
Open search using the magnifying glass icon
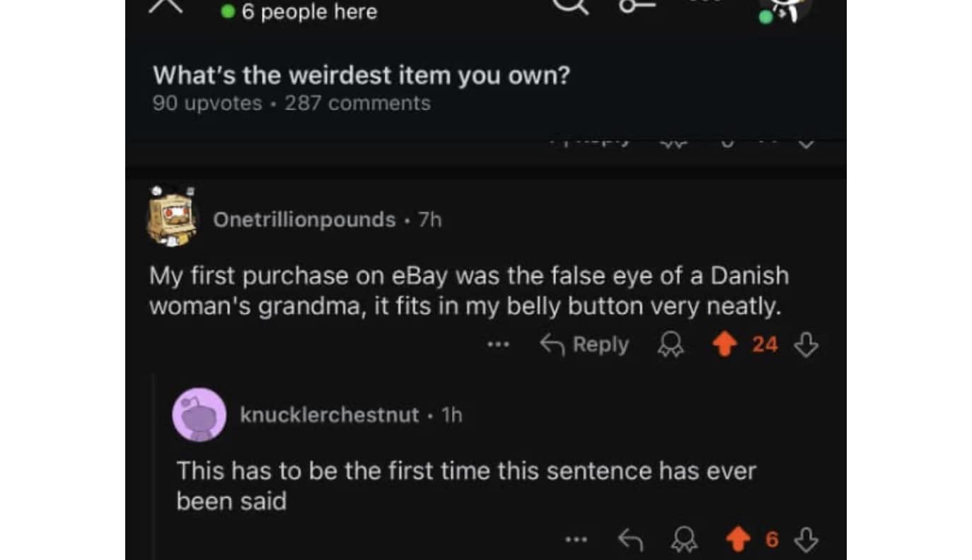pos(572,6)
